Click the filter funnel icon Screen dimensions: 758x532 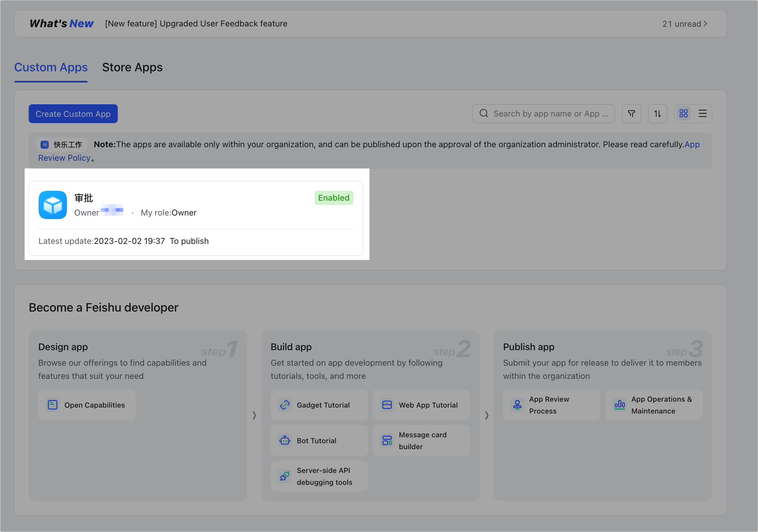point(631,114)
